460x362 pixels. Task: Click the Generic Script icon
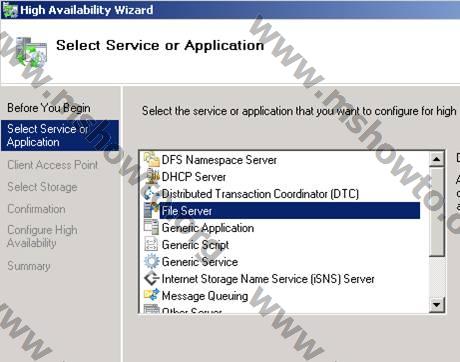click(152, 244)
